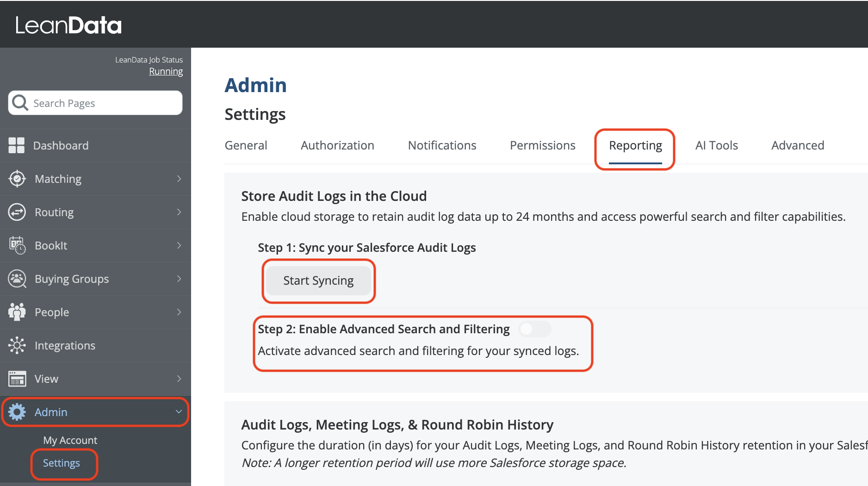Click the Settings subheading

tap(255, 114)
